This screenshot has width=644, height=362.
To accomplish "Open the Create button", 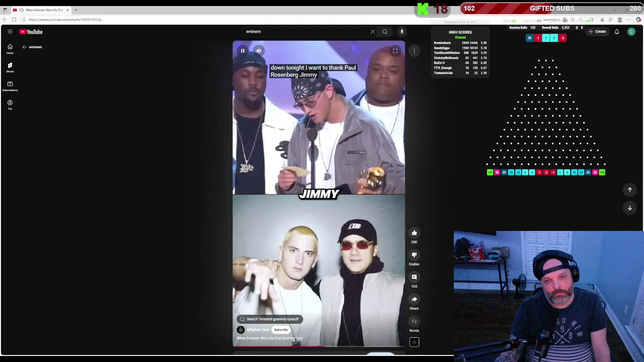I will click(597, 32).
